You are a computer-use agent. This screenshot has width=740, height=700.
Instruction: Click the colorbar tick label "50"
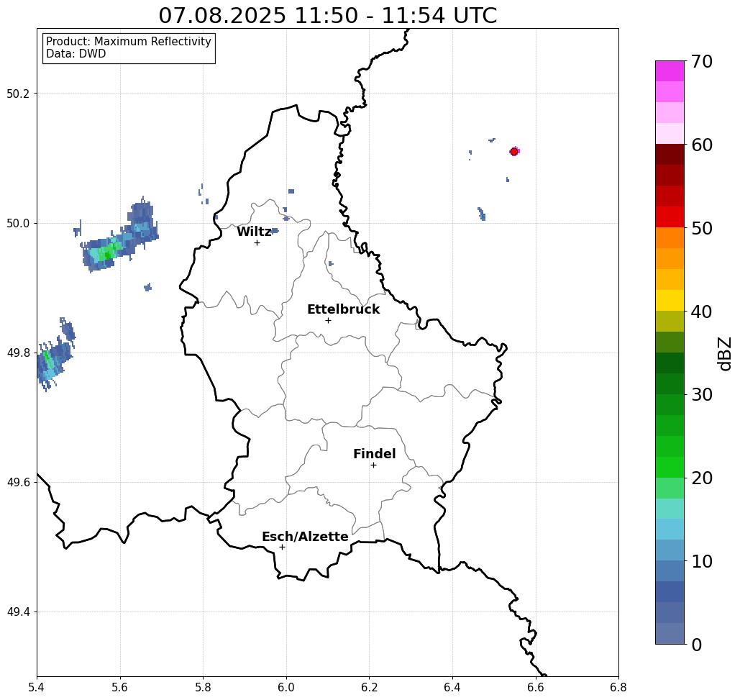coord(702,228)
